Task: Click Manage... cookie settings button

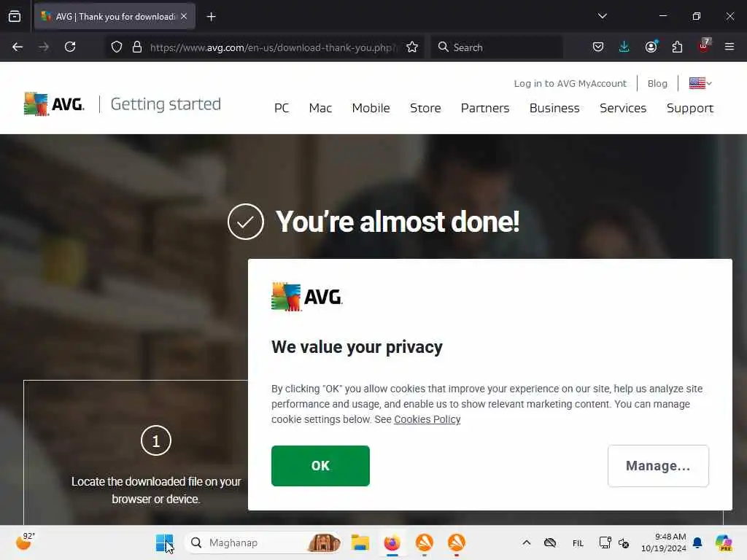Action: tap(658, 466)
